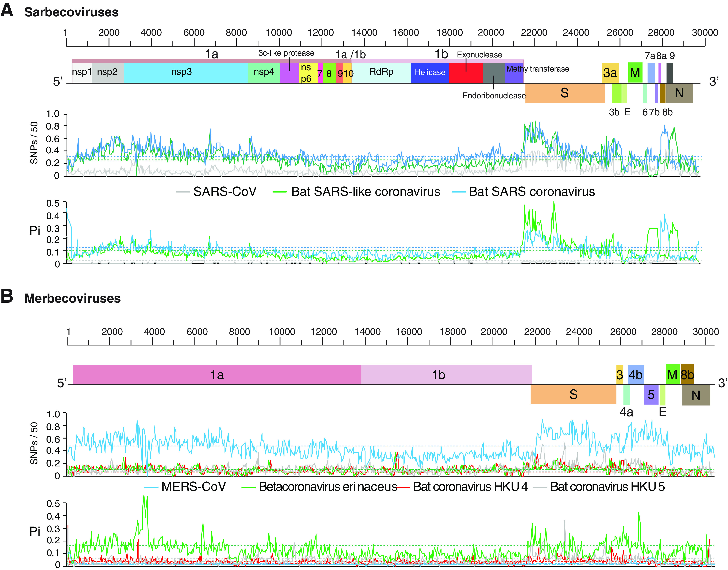This screenshot has width=728, height=570.
Task: Click Bat coronavirus HKU 4 legend entry
Action: pyautogui.click(x=463, y=487)
